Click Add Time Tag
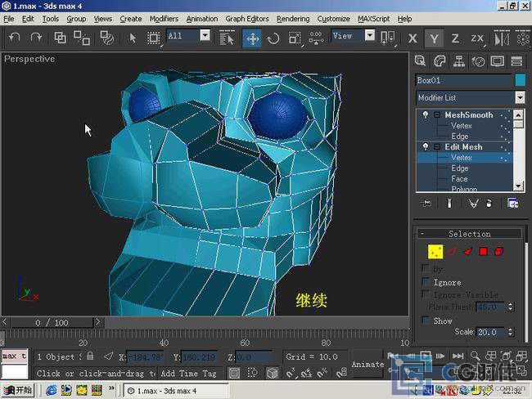The height and width of the screenshot is (399, 532). (x=188, y=373)
